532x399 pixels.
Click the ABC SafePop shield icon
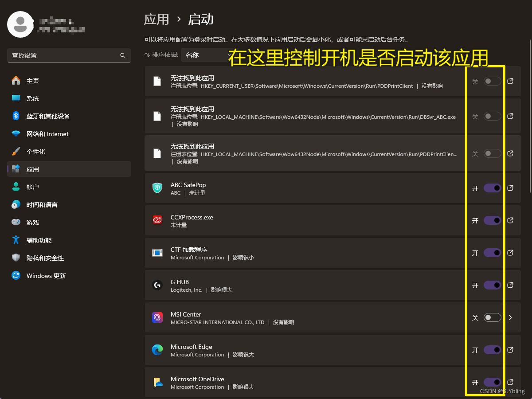point(157,188)
